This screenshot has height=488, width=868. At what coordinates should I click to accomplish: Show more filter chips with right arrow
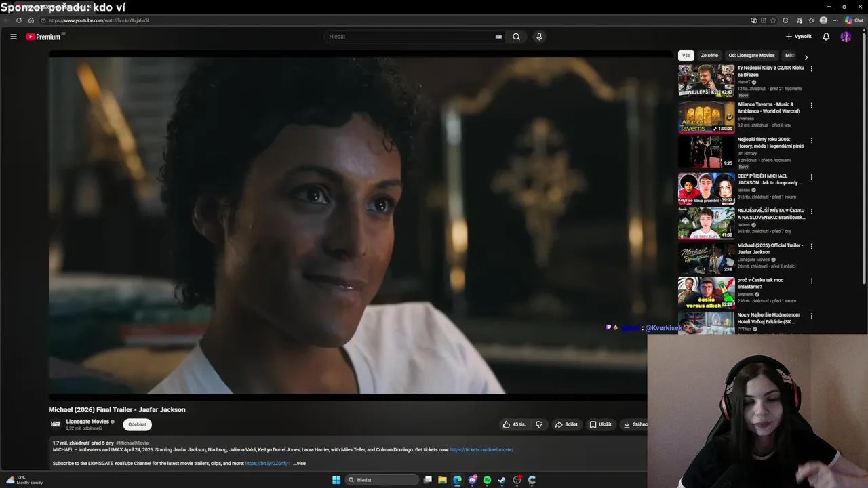coord(806,57)
